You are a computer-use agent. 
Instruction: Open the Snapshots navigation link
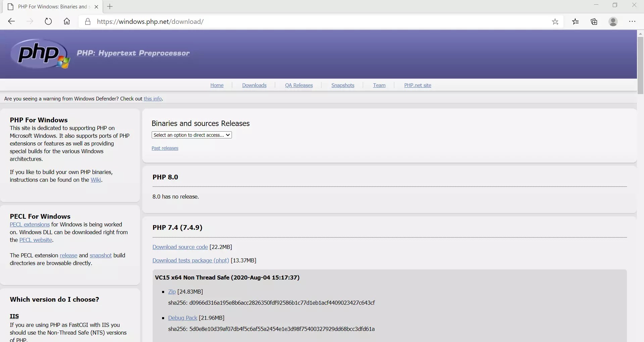pos(343,85)
